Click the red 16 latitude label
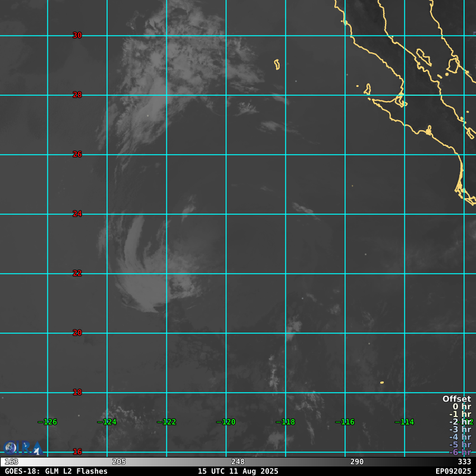 point(77,452)
